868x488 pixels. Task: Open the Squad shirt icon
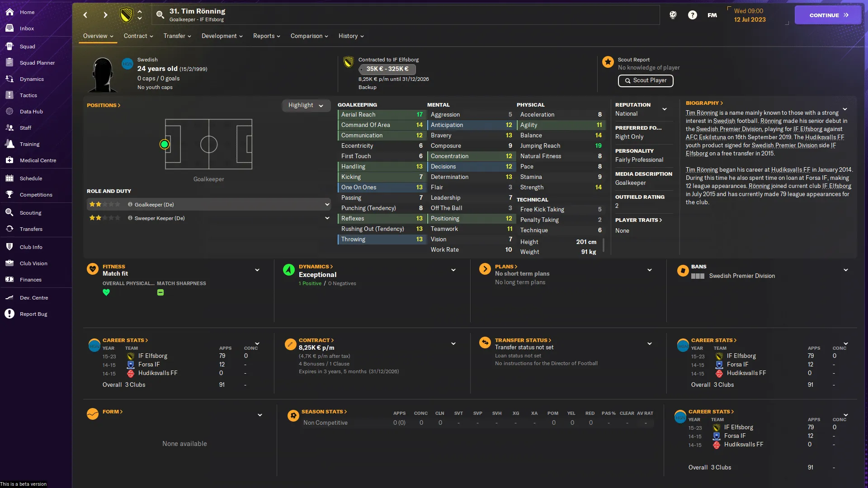coord(9,47)
